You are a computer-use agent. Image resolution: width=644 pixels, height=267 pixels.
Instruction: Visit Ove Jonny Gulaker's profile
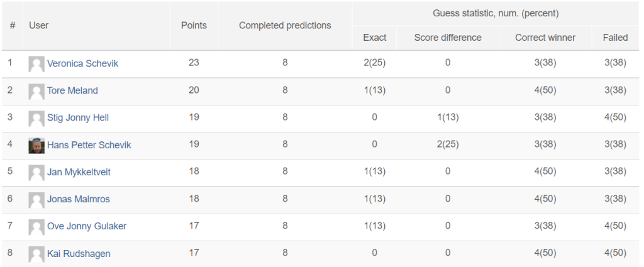[87, 226]
